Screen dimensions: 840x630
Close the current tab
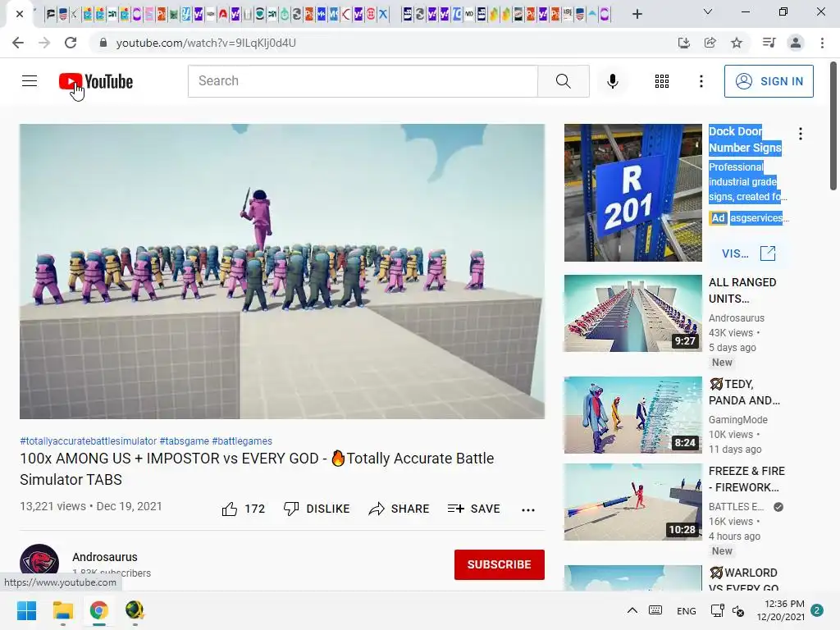(20, 14)
